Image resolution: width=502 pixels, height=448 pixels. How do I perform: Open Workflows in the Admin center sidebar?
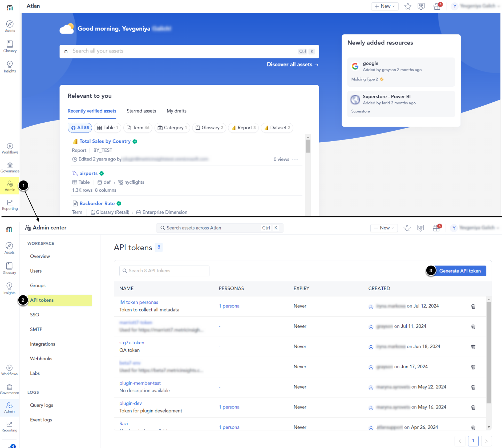tap(9, 370)
